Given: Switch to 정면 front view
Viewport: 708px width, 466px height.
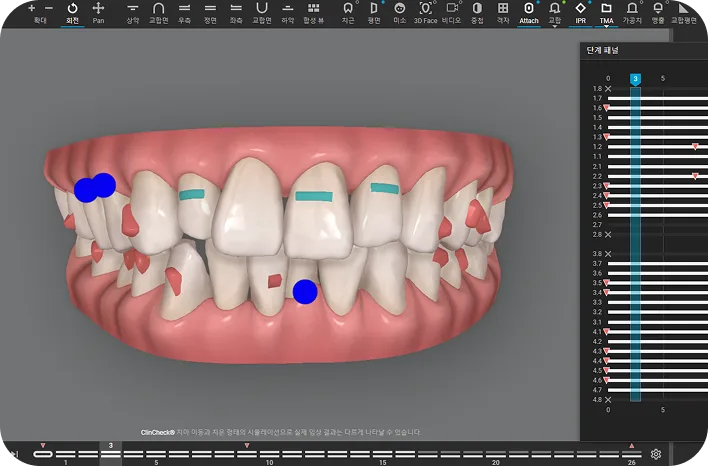Looking at the screenshot, I should tap(210, 13).
